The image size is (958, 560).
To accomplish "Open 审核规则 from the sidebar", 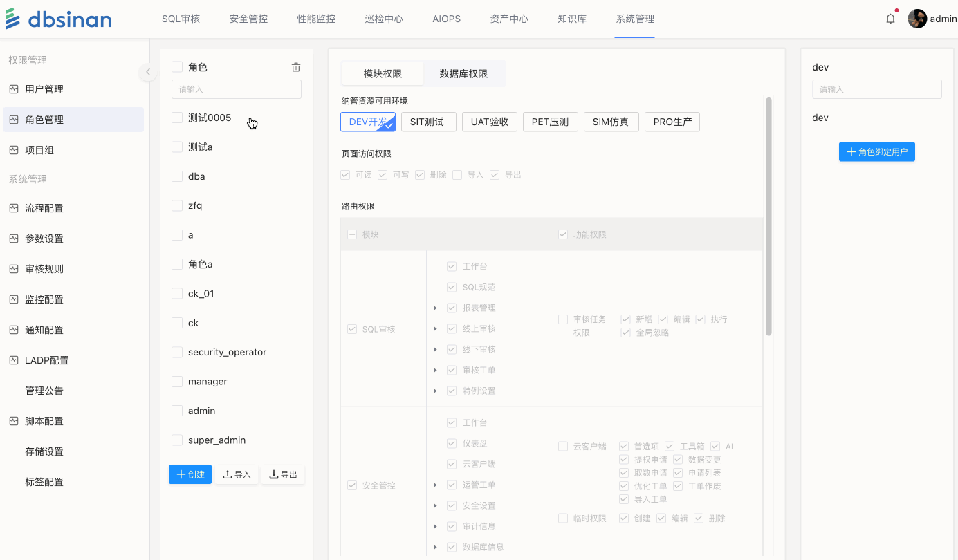I will (x=44, y=269).
